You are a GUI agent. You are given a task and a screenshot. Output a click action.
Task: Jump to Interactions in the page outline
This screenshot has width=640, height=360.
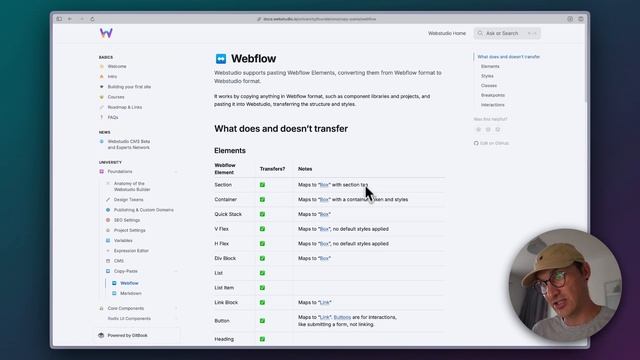point(492,105)
